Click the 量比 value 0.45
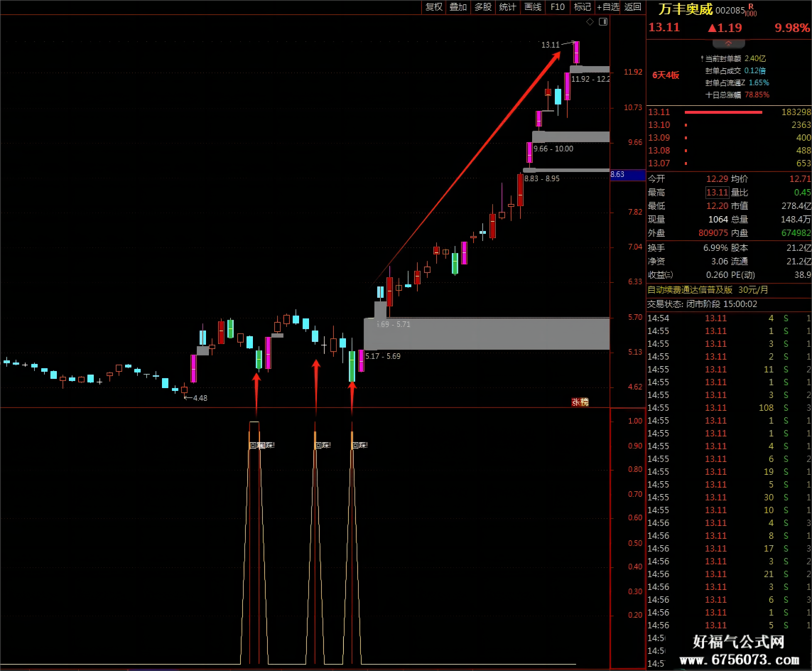This screenshot has height=671, width=812. coord(802,192)
